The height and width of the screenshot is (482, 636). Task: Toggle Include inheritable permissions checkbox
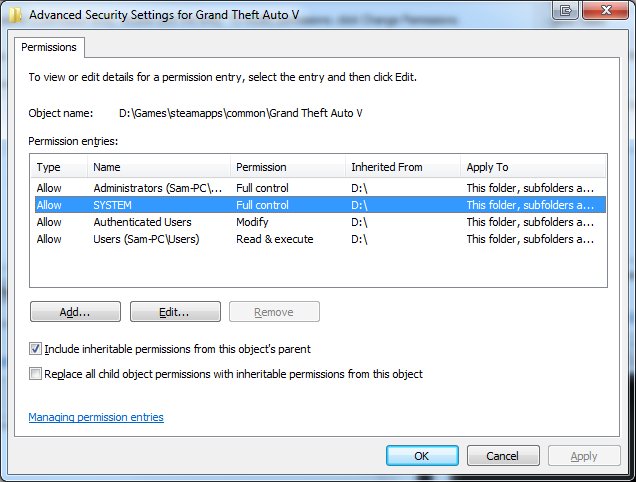coord(36,349)
